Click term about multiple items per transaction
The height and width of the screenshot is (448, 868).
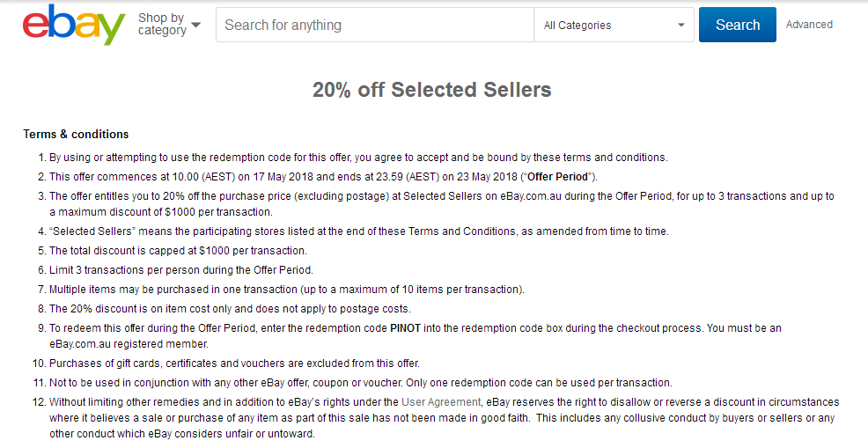(x=287, y=290)
